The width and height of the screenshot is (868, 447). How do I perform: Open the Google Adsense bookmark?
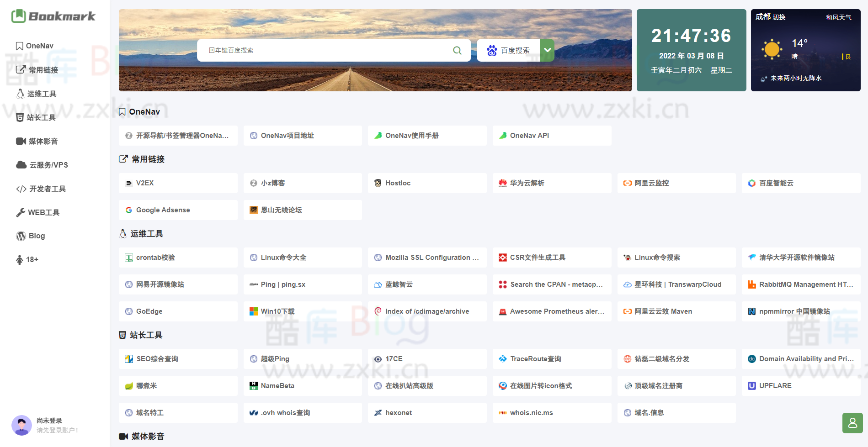[x=177, y=210]
